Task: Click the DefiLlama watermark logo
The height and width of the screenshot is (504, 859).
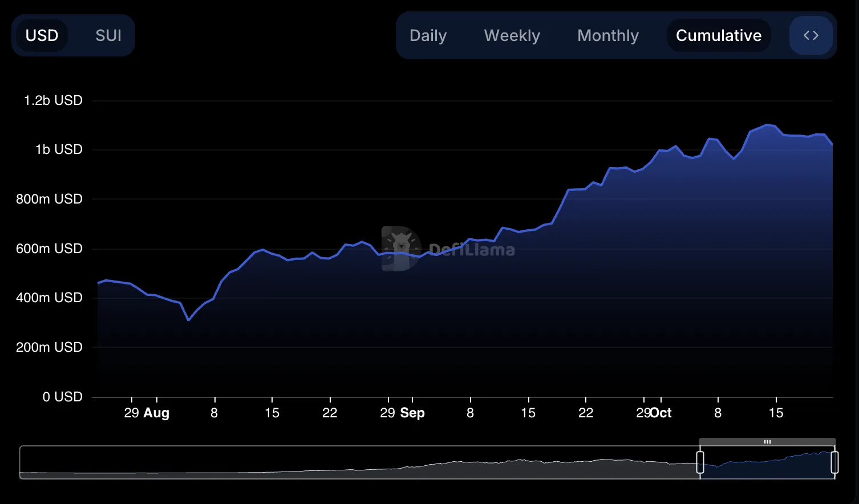Action: (x=448, y=249)
